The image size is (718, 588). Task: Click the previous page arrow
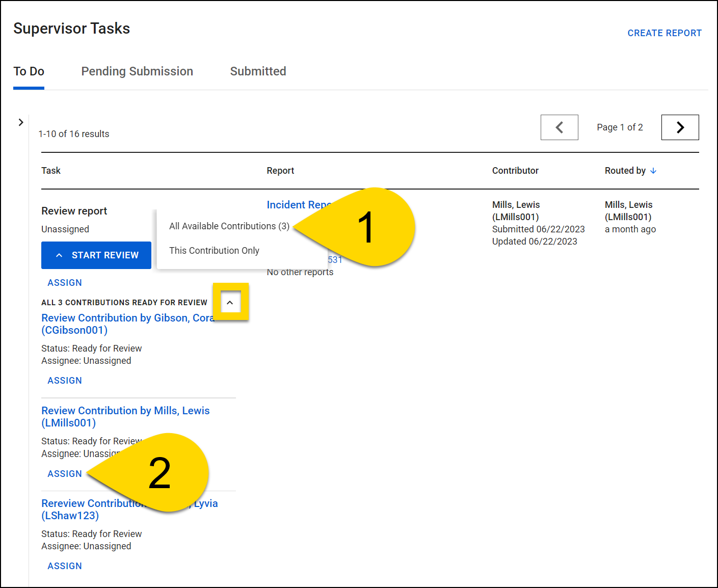(x=559, y=127)
